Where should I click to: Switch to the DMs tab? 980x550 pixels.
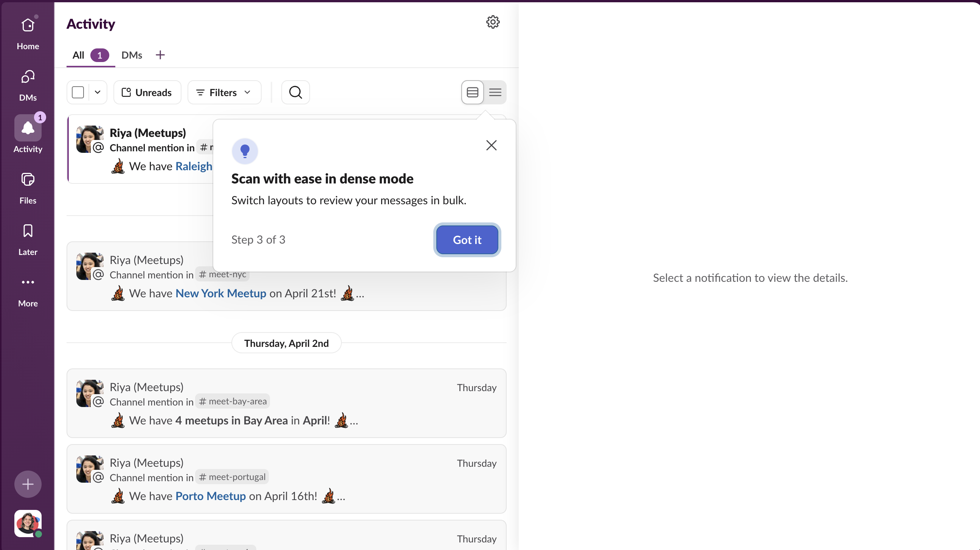132,55
